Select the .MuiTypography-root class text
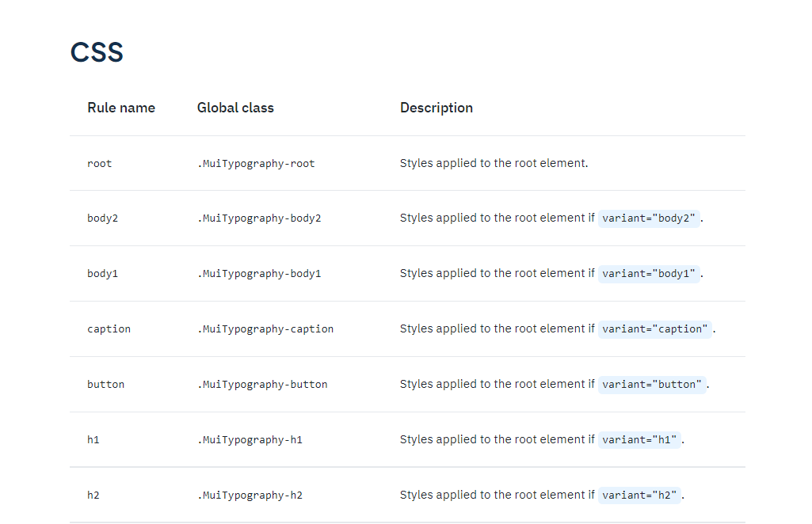 [x=256, y=164]
